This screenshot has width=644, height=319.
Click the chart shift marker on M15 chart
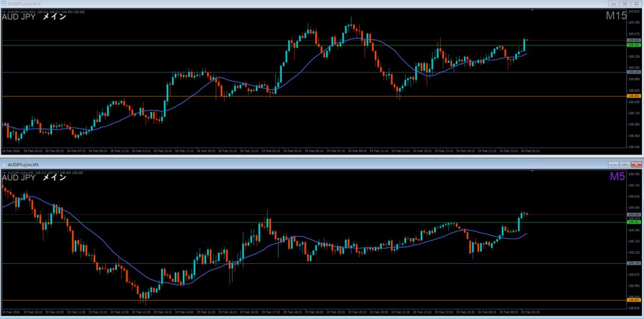pos(533,11)
